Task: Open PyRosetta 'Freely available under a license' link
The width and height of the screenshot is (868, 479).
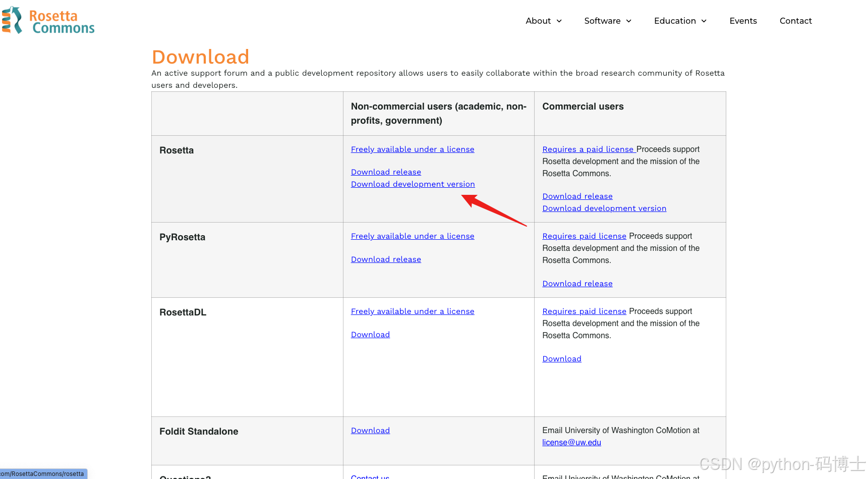Action: (x=413, y=236)
